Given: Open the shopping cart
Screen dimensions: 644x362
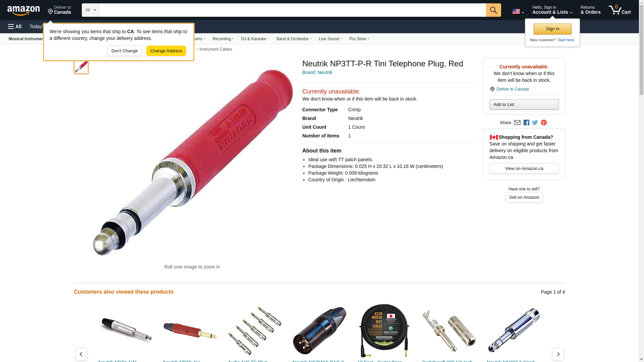Looking at the screenshot, I should click(620, 10).
